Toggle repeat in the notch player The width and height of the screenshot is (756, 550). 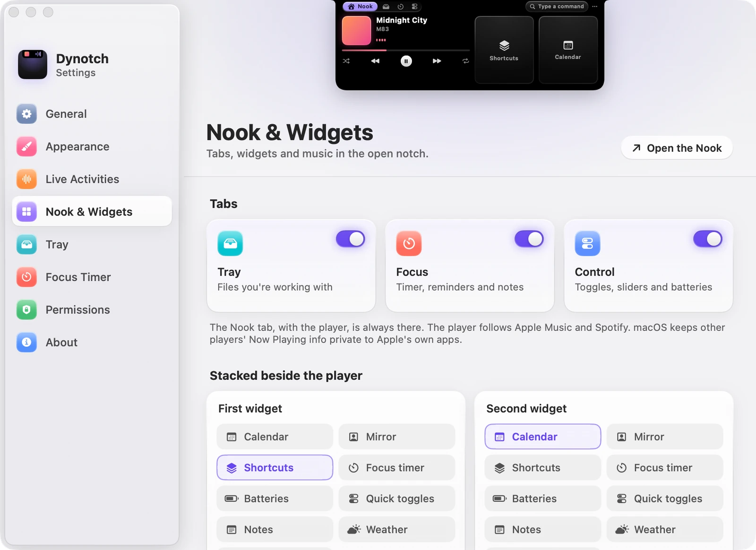click(465, 61)
